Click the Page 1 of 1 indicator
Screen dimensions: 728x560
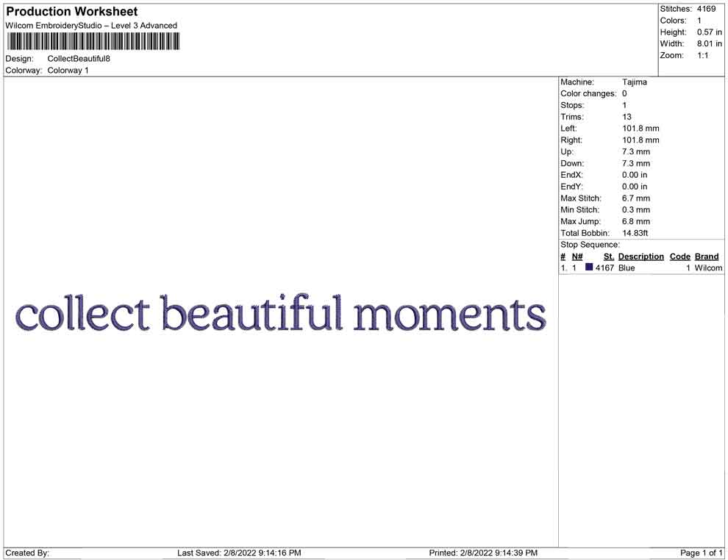click(701, 553)
